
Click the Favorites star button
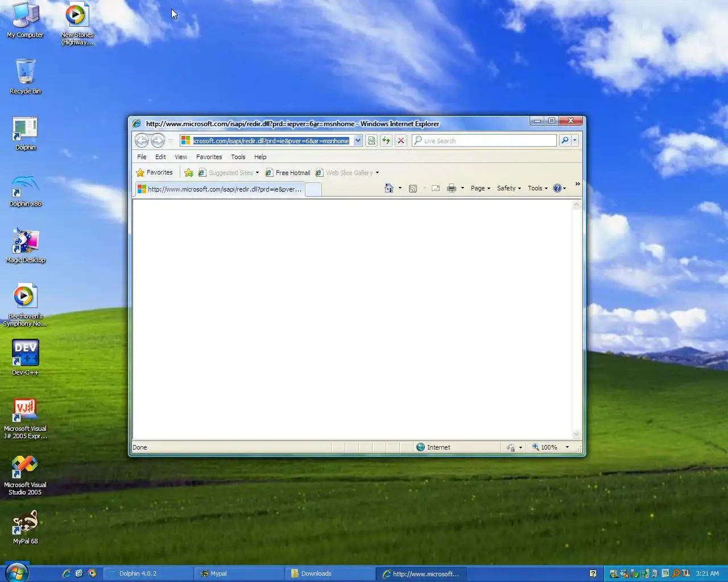click(x=154, y=173)
